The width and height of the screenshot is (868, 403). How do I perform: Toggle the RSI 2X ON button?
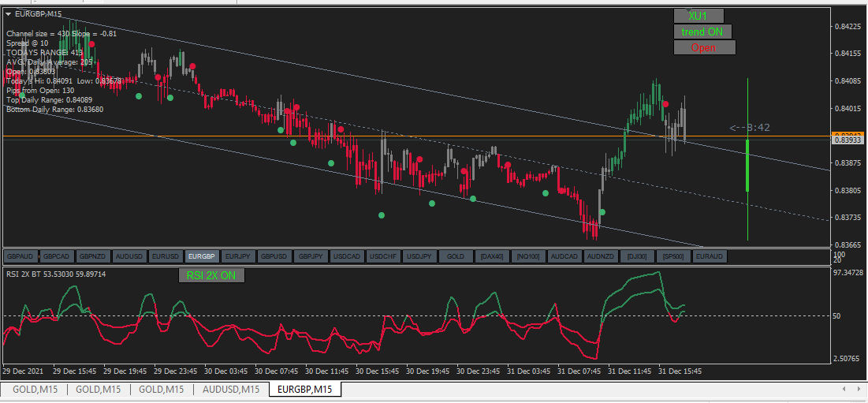tap(211, 275)
